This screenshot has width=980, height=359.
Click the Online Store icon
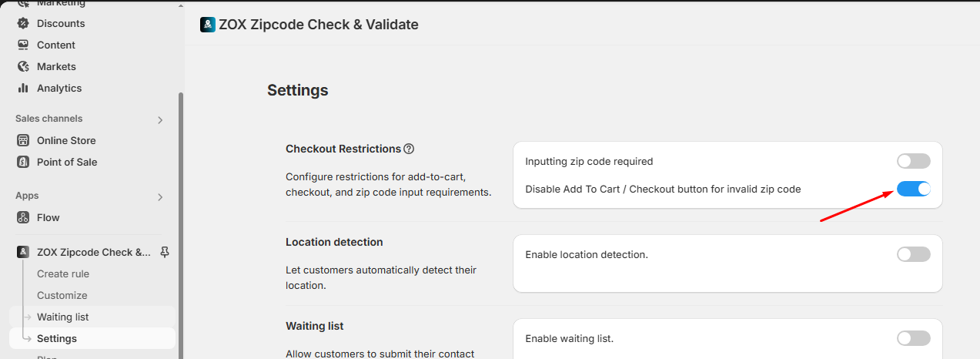coord(23,140)
